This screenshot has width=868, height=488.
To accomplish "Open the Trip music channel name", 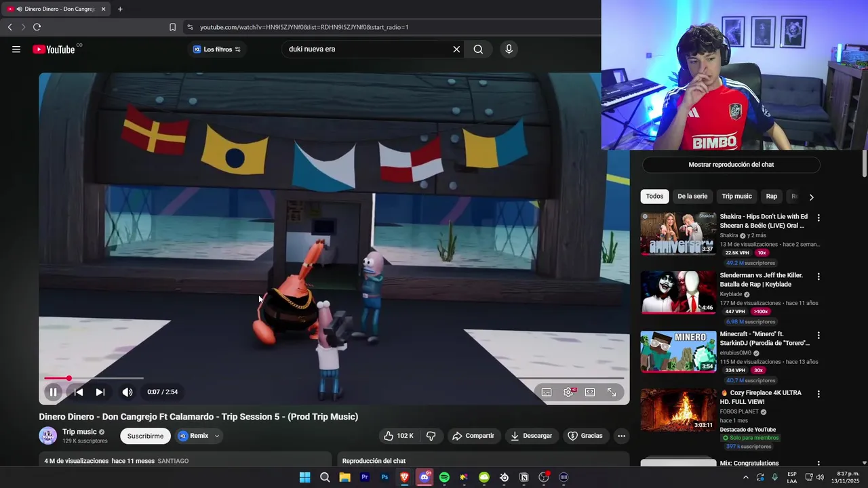I will pyautogui.click(x=79, y=432).
